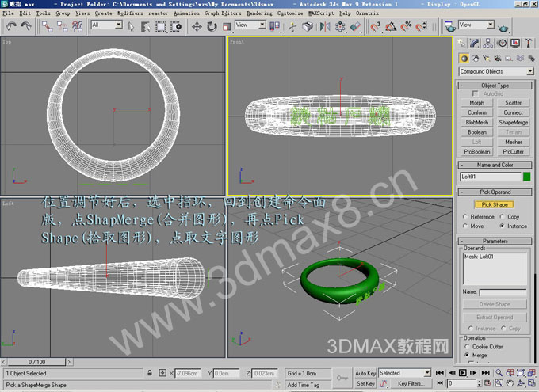Choose the Cookie Cutter operation

[x=467, y=347]
